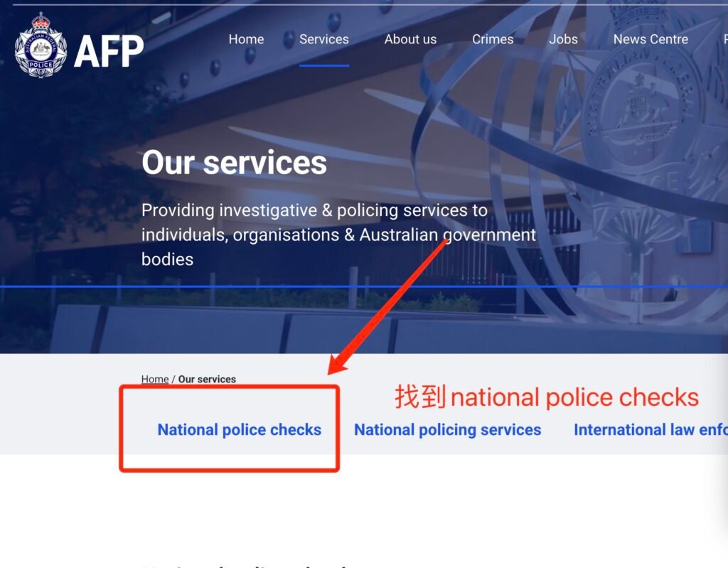Click the red Chinese annotation text
Image resolution: width=728 pixels, height=568 pixels.
pos(546,397)
